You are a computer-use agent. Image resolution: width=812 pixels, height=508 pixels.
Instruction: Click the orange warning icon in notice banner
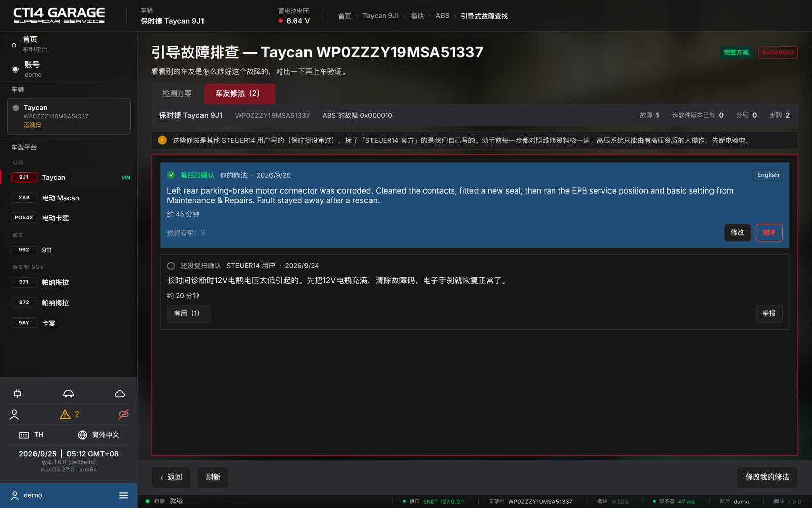(162, 140)
